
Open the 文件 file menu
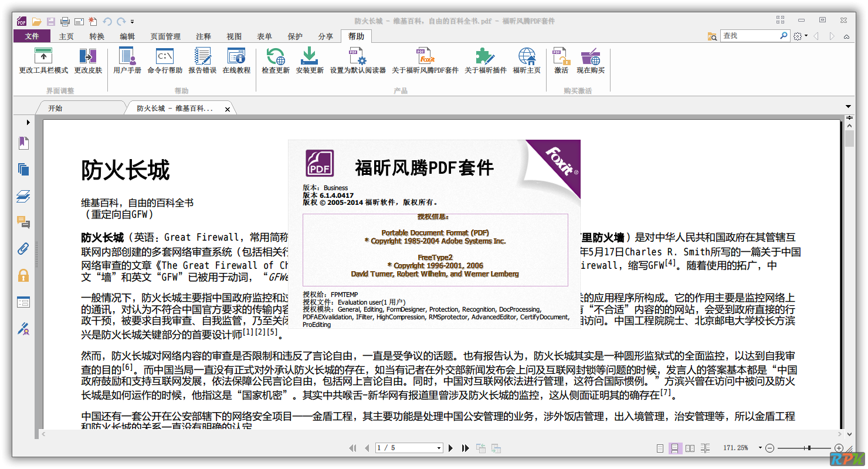pos(32,36)
